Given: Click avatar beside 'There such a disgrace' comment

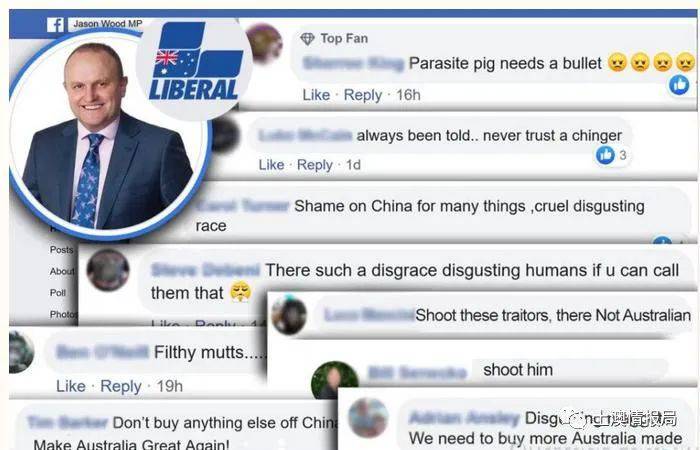Looking at the screenshot, I should point(108,270).
